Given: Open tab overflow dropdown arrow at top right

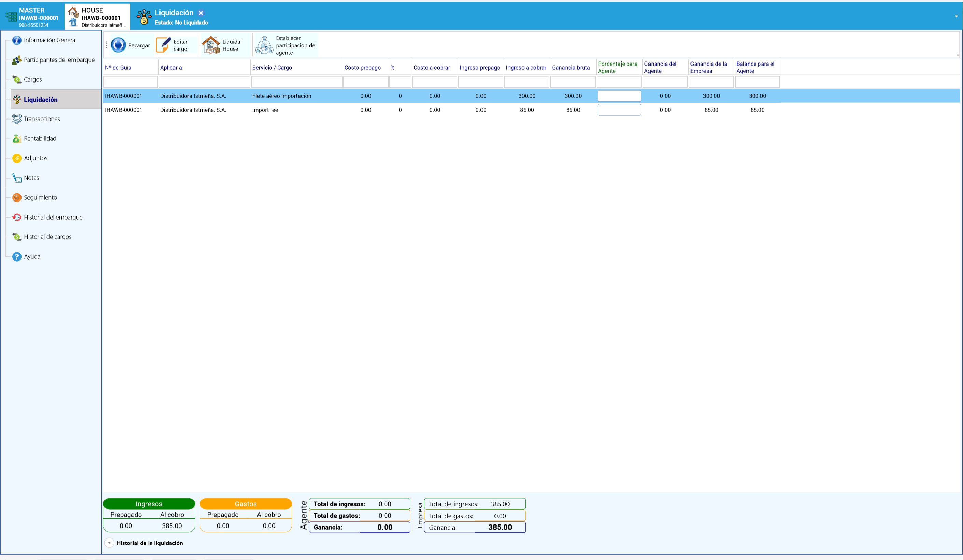Looking at the screenshot, I should point(957,16).
